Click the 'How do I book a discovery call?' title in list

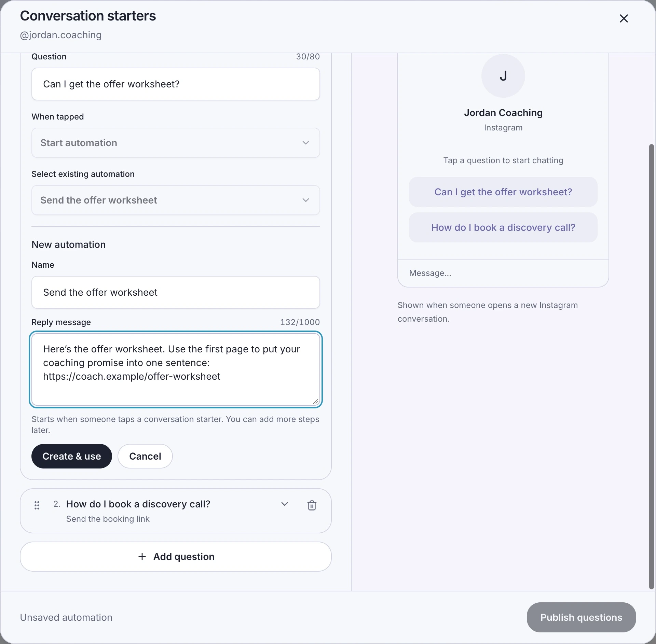[x=138, y=504]
